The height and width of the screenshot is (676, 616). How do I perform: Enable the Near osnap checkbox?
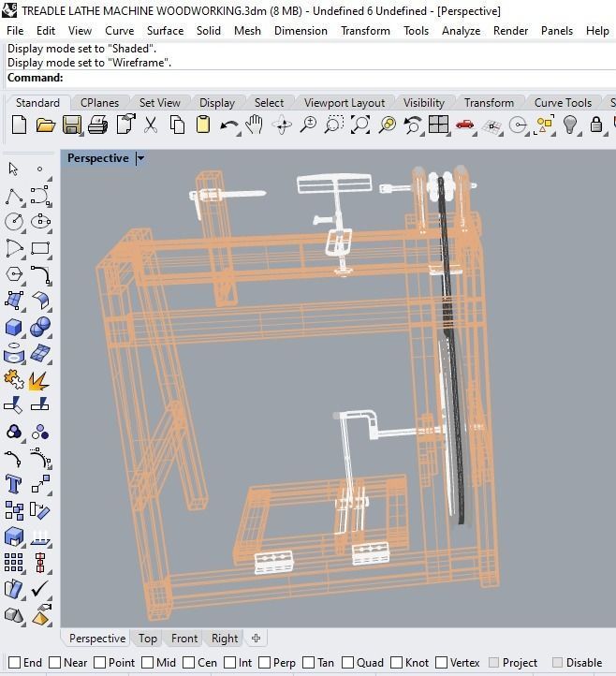pyautogui.click(x=54, y=663)
